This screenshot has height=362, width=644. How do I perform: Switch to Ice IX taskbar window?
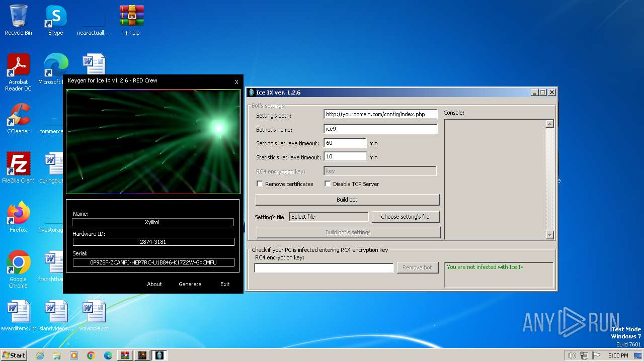click(x=159, y=355)
